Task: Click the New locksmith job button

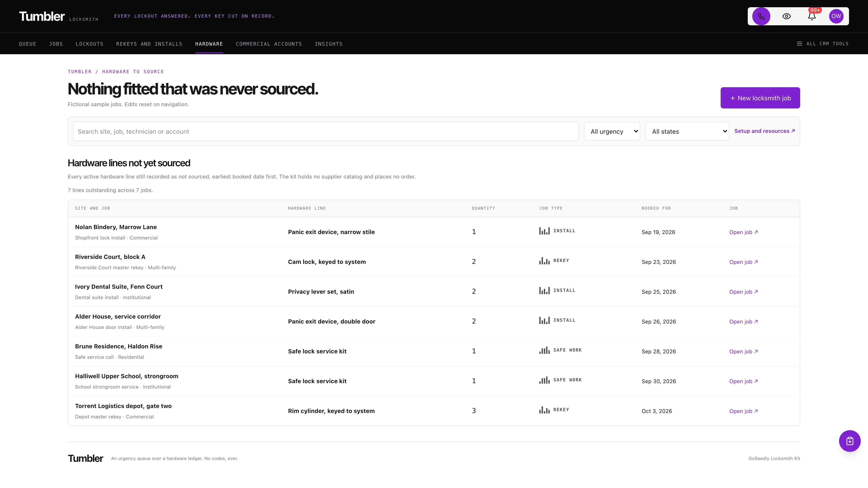Action: [760, 98]
